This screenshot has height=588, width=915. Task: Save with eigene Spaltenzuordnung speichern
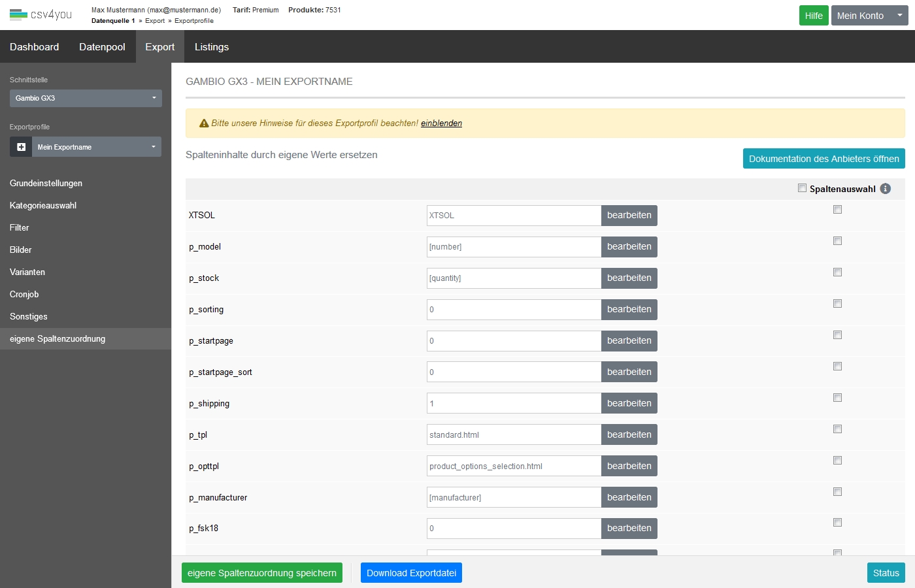pyautogui.click(x=261, y=573)
